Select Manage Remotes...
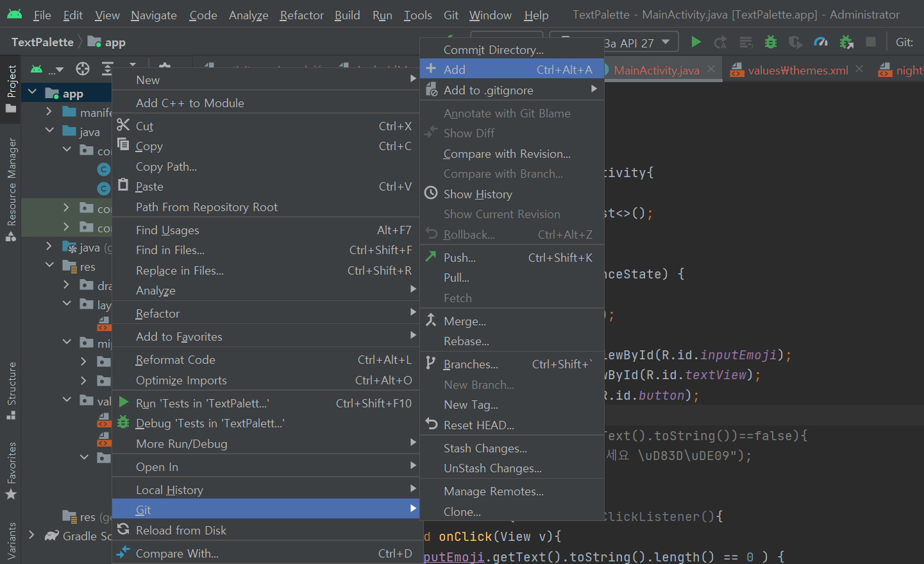The height and width of the screenshot is (564, 924). tap(512, 491)
